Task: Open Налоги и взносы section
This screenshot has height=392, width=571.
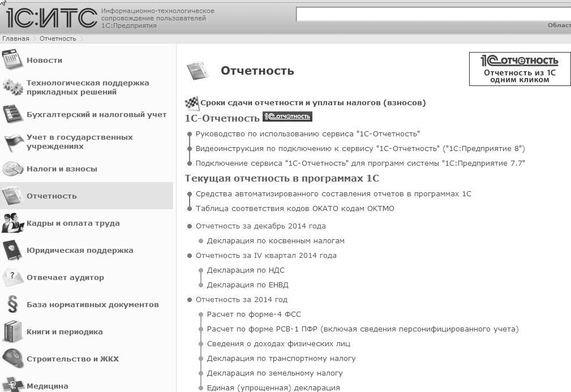Action: point(62,169)
